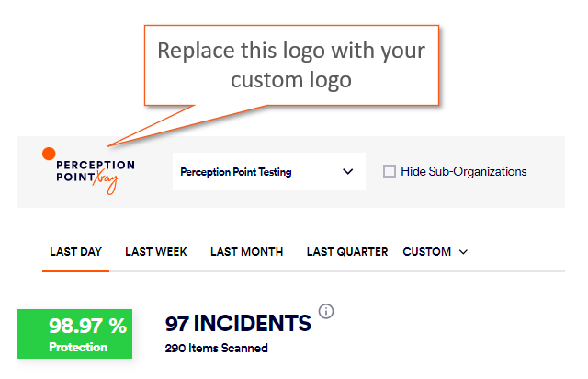Click the 97 Incidents heading

tap(238, 323)
